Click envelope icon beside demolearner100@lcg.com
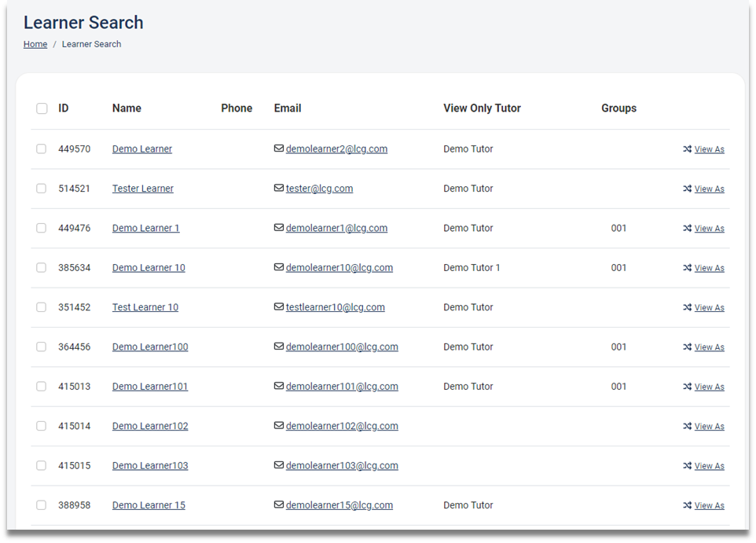756x543 pixels. click(279, 346)
